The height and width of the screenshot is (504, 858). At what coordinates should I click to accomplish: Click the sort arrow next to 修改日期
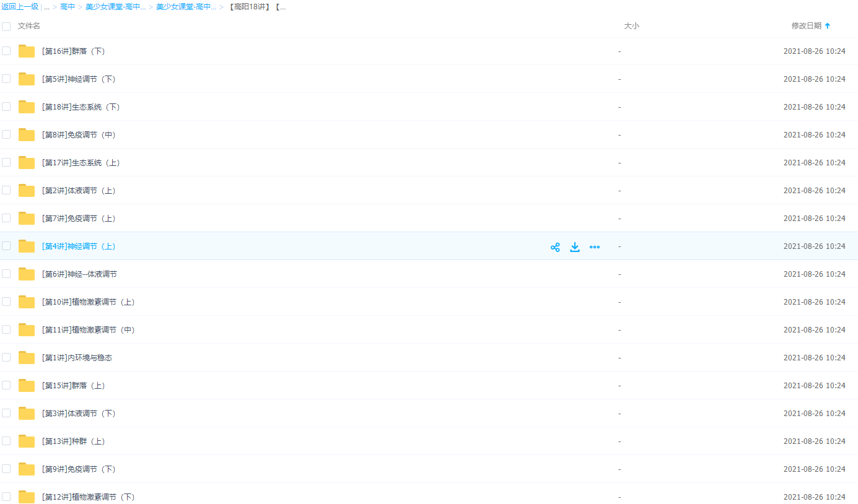click(828, 26)
